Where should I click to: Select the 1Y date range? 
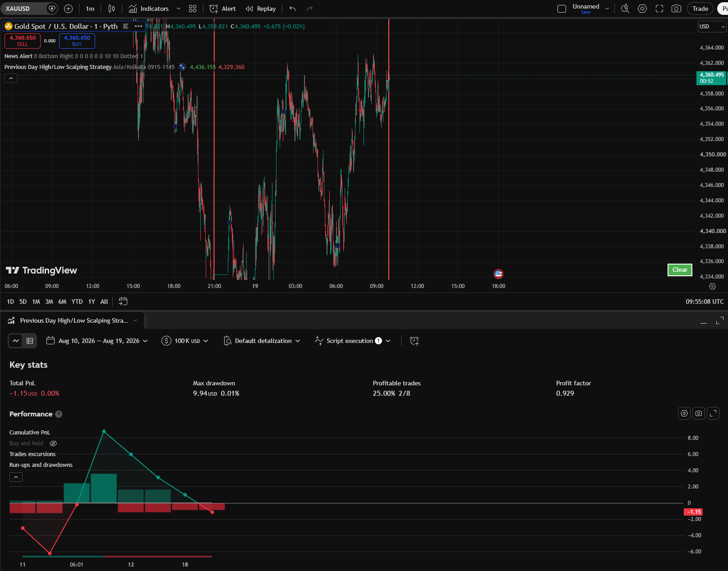click(x=92, y=301)
